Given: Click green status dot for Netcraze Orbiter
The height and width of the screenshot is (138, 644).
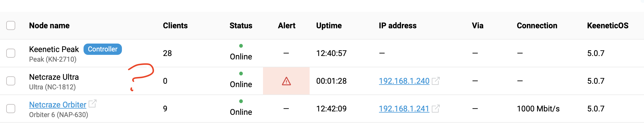Looking at the screenshot, I should [x=241, y=101].
